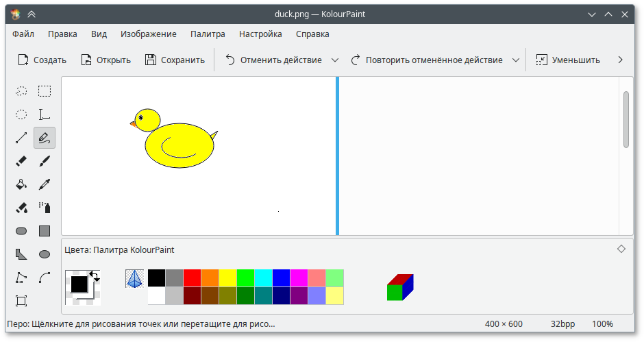
Task: Swap foreground and background colors
Action: (x=95, y=277)
